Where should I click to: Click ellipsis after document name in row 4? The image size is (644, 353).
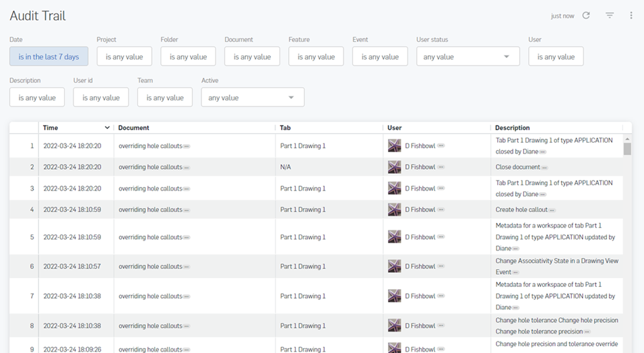187,210
